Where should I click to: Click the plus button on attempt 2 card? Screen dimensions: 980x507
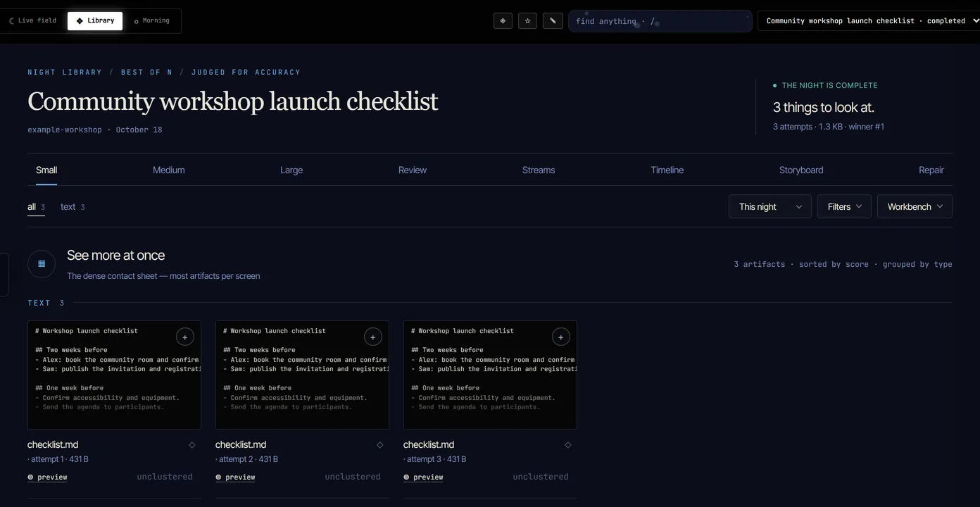(373, 337)
